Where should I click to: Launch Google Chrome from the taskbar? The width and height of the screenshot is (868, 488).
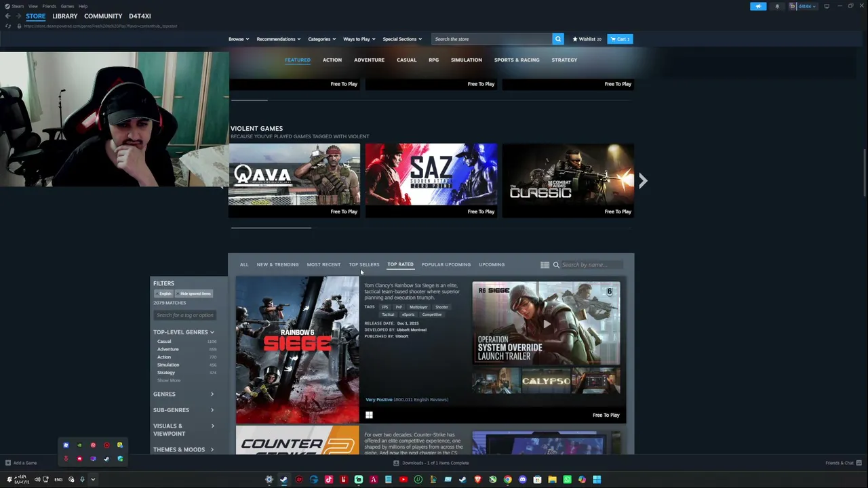coord(507,480)
